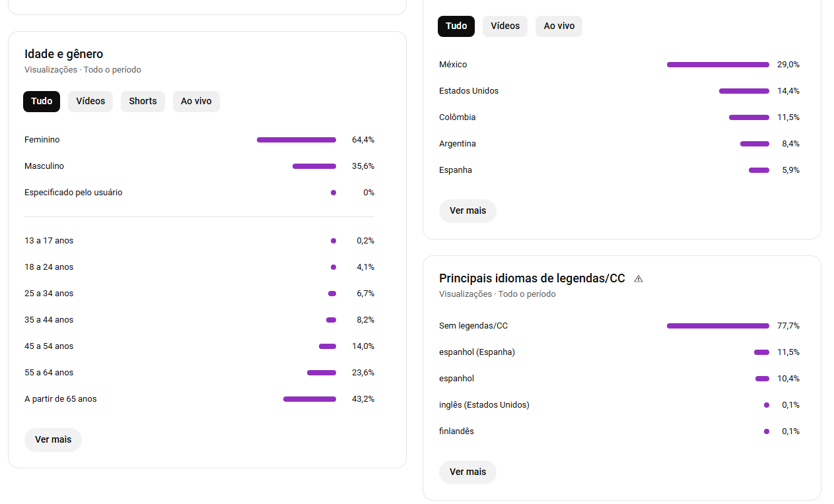Click the inglês (Estados Unidos) label
834x504 pixels.
[x=484, y=405]
